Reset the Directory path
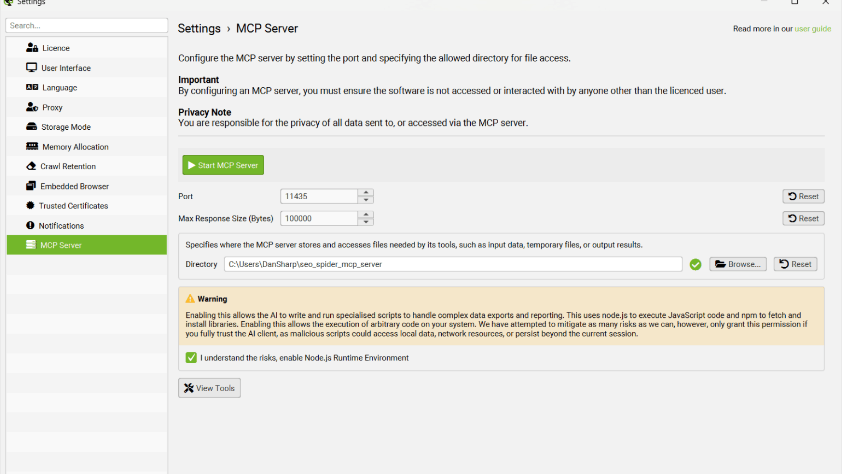This screenshot has height=474, width=842. (795, 264)
